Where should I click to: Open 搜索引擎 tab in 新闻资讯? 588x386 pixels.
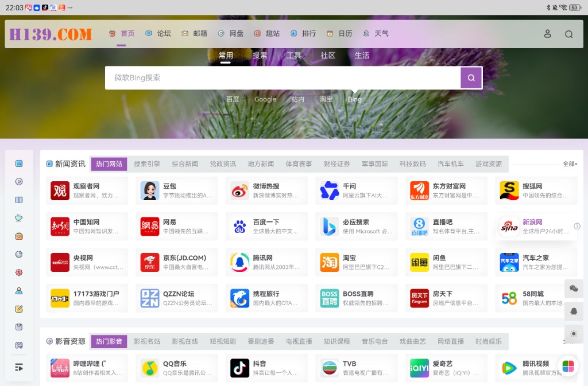coord(147,164)
